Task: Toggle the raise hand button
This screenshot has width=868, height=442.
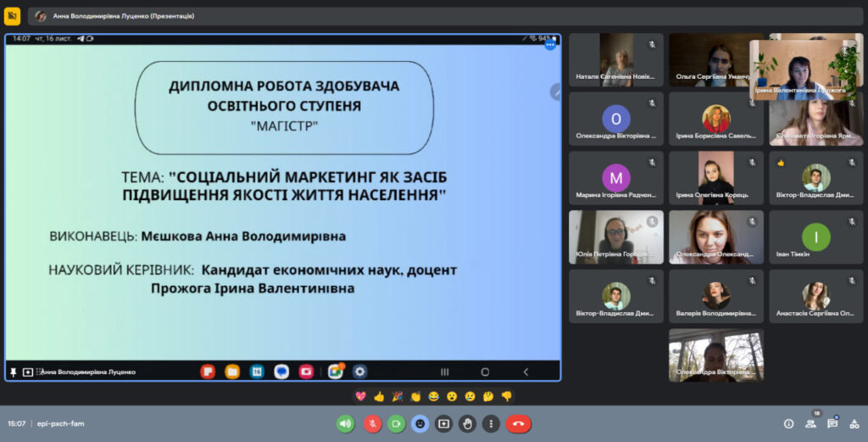Action: coord(467,423)
